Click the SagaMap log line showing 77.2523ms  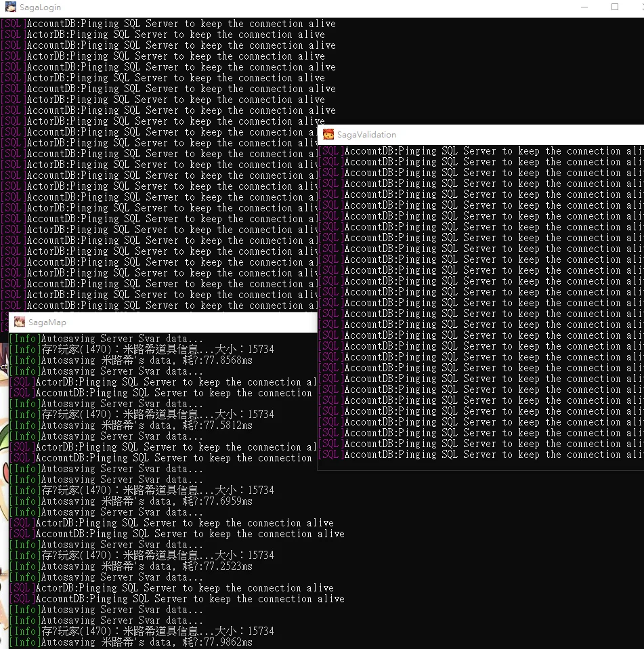click(x=131, y=566)
